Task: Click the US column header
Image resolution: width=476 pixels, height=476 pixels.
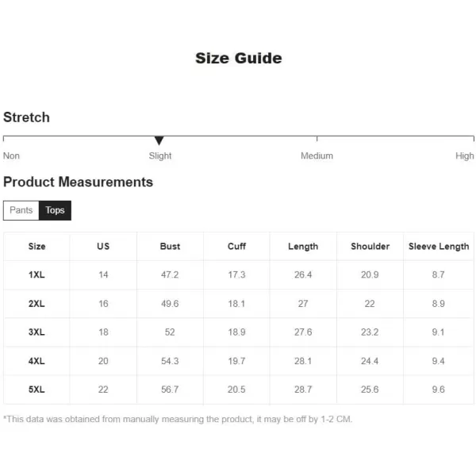Action: [x=103, y=246]
